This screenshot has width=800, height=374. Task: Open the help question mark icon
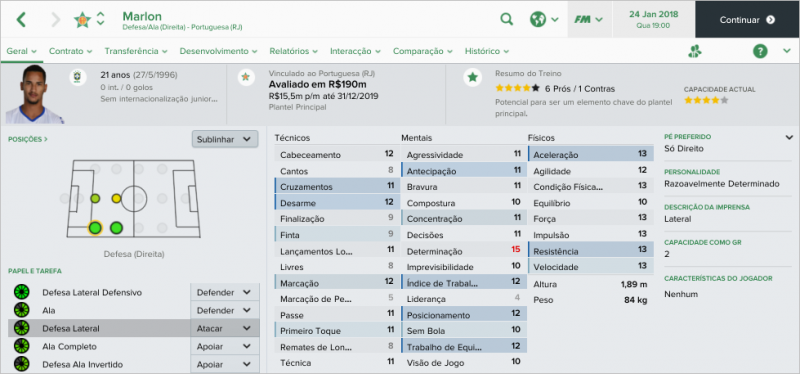pos(760,51)
